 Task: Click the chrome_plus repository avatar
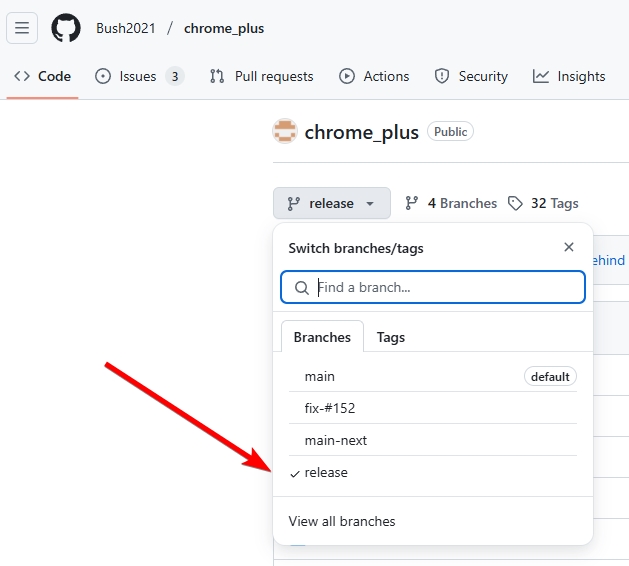click(285, 132)
